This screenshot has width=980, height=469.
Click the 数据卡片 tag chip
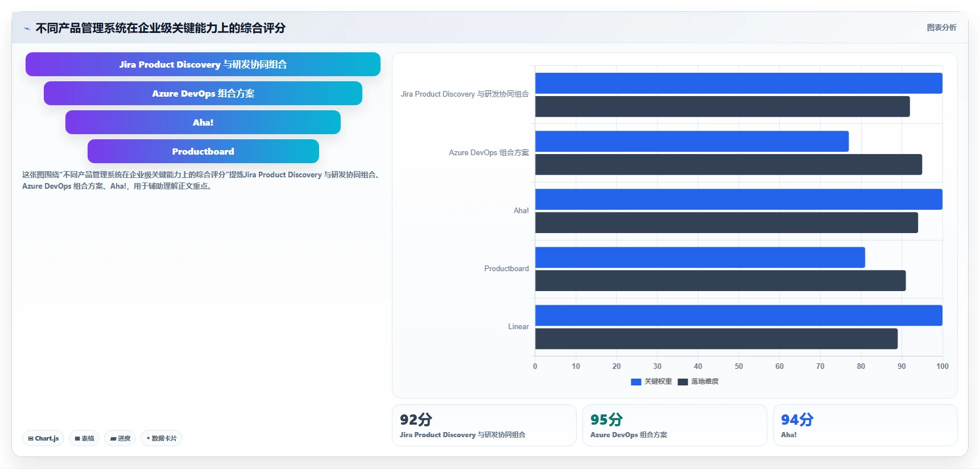pyautogui.click(x=162, y=438)
